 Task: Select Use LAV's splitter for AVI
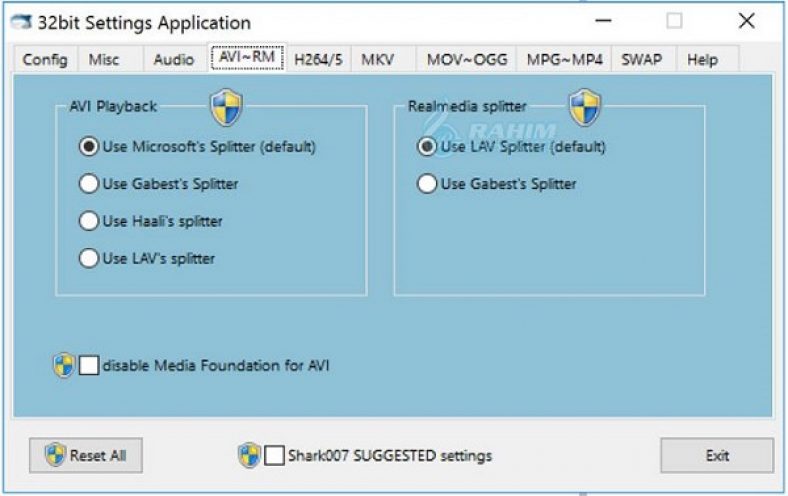coord(89,259)
